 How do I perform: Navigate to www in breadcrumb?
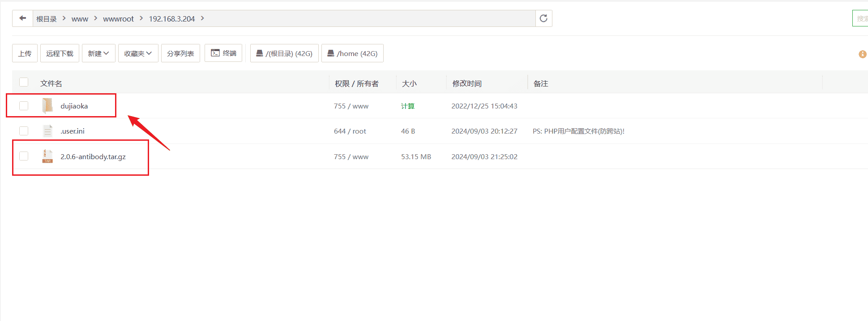point(80,19)
